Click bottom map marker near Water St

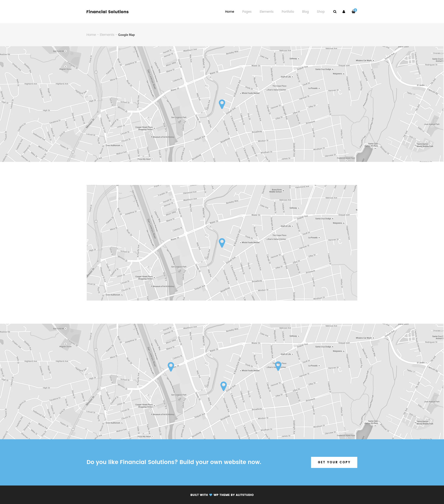171,366
